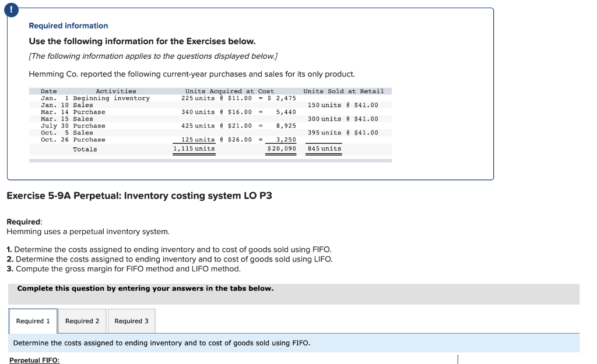The height and width of the screenshot is (364, 597).
Task: Click the Units Sold at Retail column header
Action: pyautogui.click(x=344, y=91)
